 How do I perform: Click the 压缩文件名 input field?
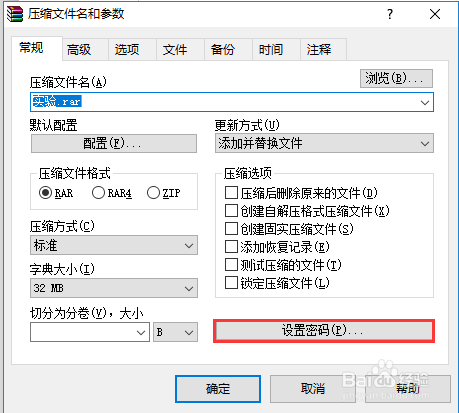(232, 102)
